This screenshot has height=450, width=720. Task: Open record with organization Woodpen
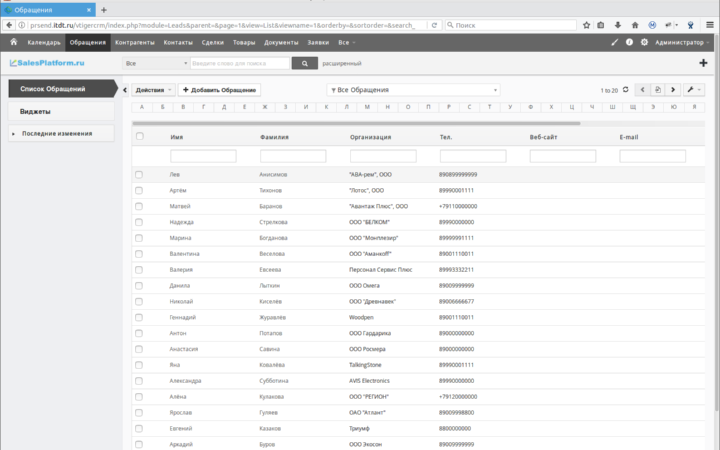click(361, 317)
